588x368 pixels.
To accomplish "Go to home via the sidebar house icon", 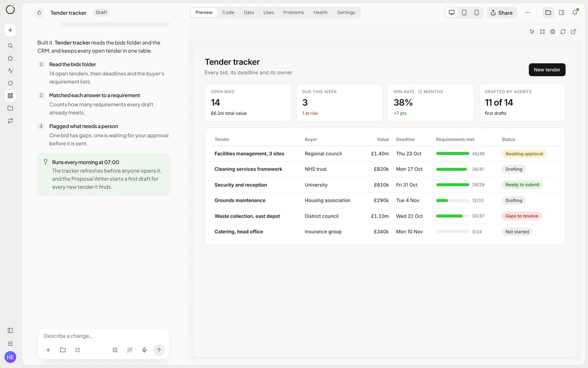I will [10, 58].
